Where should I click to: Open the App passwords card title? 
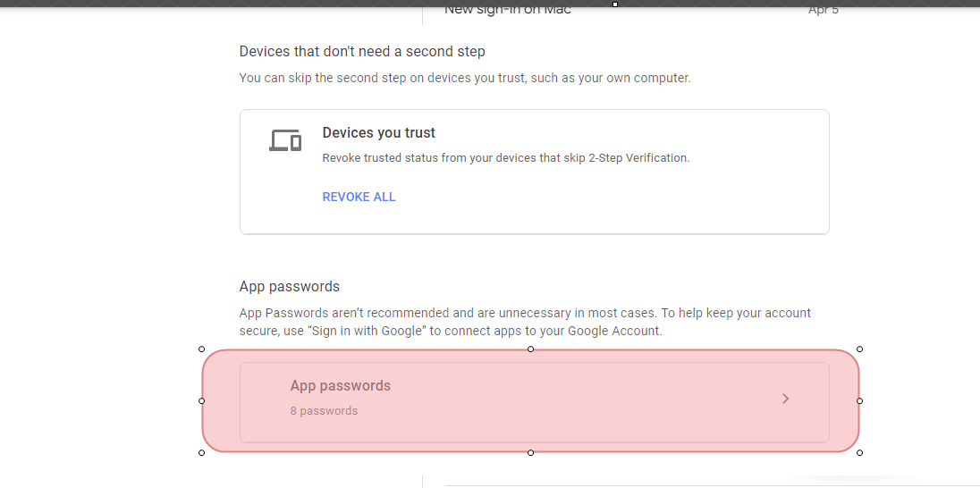[x=341, y=385]
